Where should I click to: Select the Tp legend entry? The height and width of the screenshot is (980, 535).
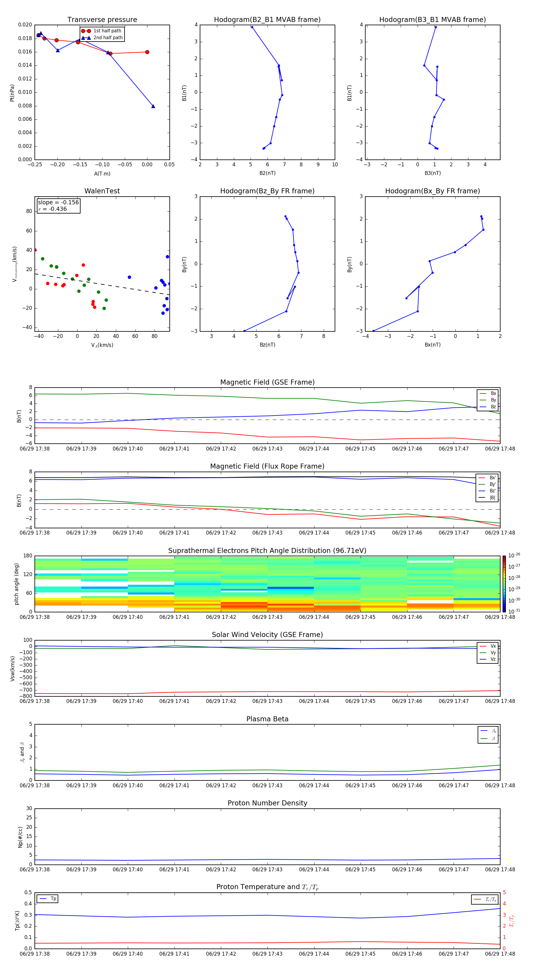(x=48, y=899)
